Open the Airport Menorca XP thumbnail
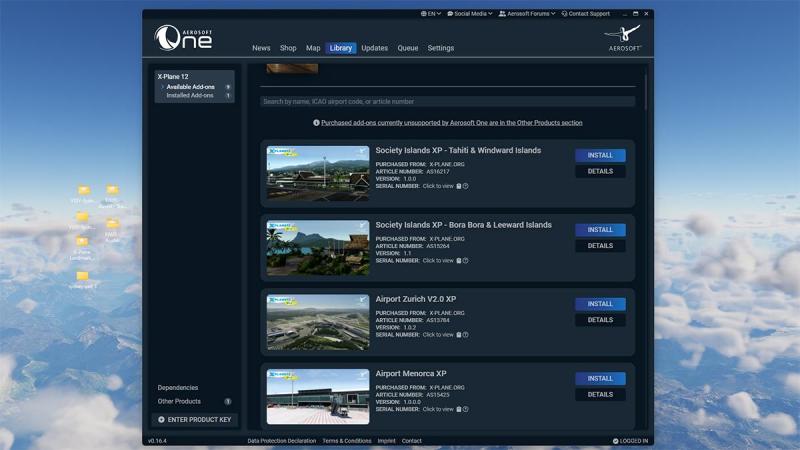This screenshot has height=450, width=800. pyautogui.click(x=318, y=396)
